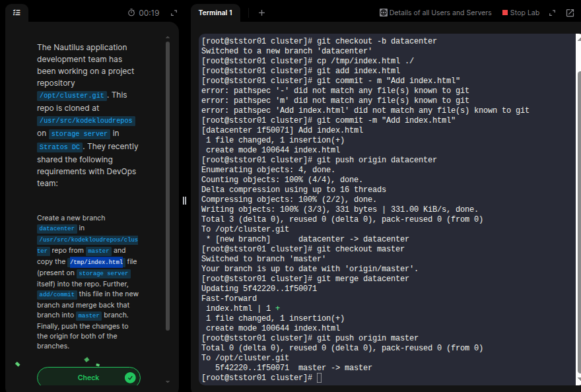Click scroll down arrow in task panel

pyautogui.click(x=168, y=381)
